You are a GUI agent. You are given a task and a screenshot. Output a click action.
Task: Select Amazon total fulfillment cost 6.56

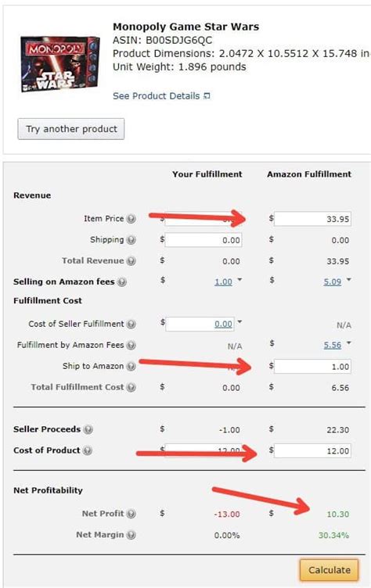(x=340, y=388)
